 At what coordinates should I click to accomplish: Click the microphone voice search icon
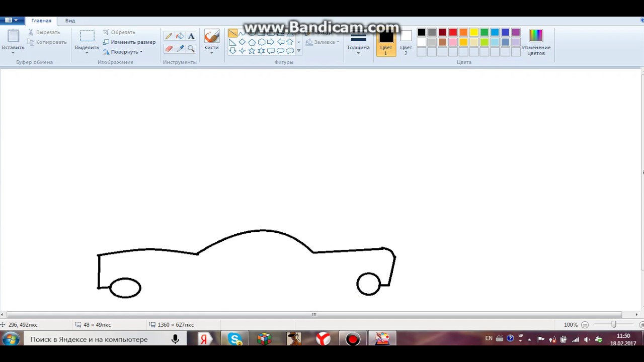[x=175, y=339]
